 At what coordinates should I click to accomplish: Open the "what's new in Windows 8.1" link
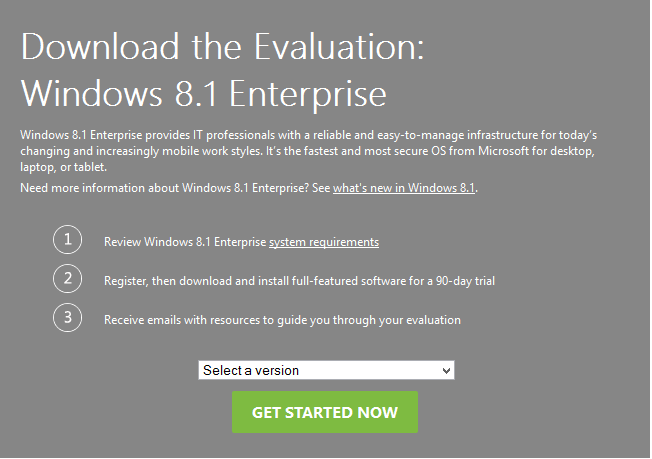point(404,188)
